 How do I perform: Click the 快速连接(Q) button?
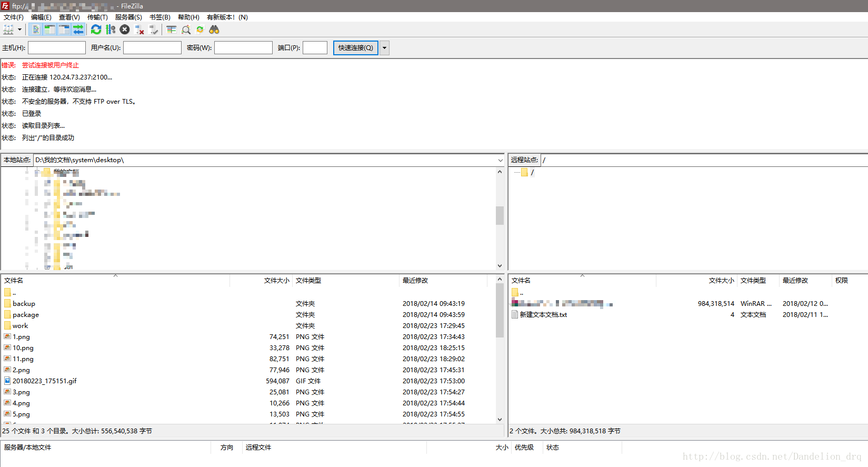click(x=355, y=48)
